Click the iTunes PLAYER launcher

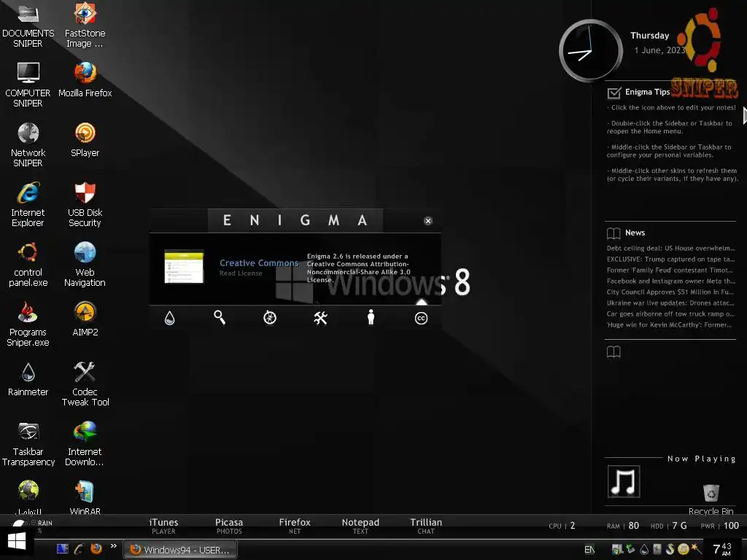[x=163, y=526]
